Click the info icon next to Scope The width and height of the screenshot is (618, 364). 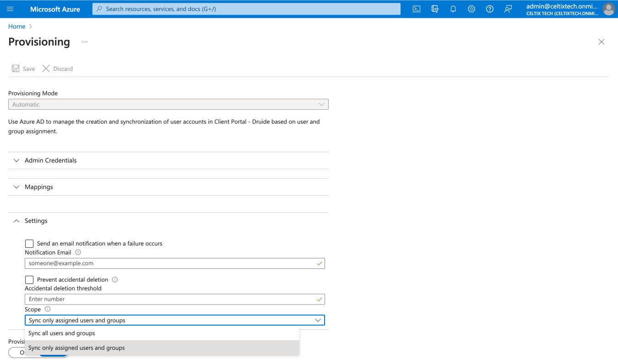(48, 309)
